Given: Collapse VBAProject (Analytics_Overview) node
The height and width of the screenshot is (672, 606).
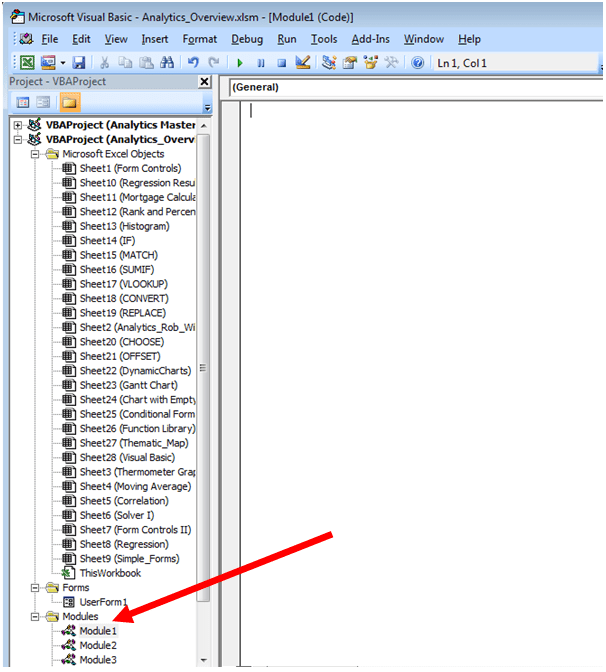Looking at the screenshot, I should pos(18,140).
